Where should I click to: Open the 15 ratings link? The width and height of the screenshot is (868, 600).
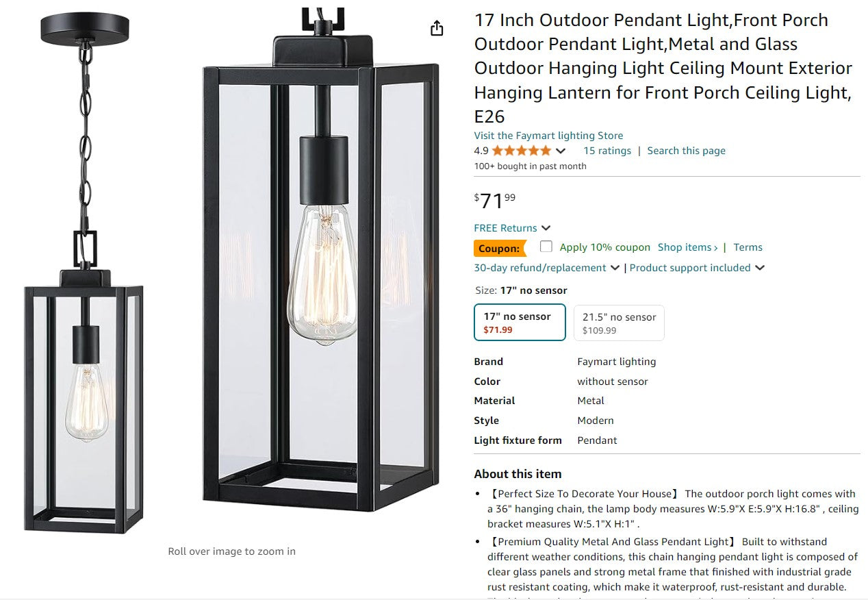coord(607,150)
